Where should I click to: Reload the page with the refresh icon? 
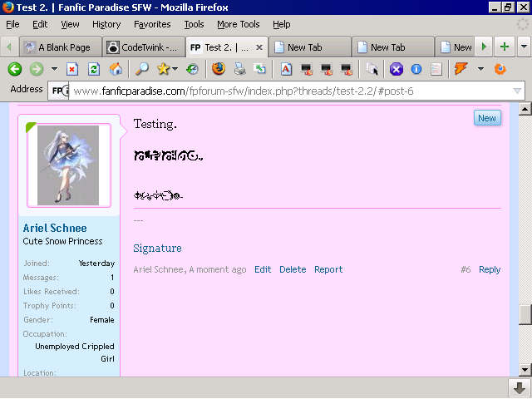(x=94, y=69)
